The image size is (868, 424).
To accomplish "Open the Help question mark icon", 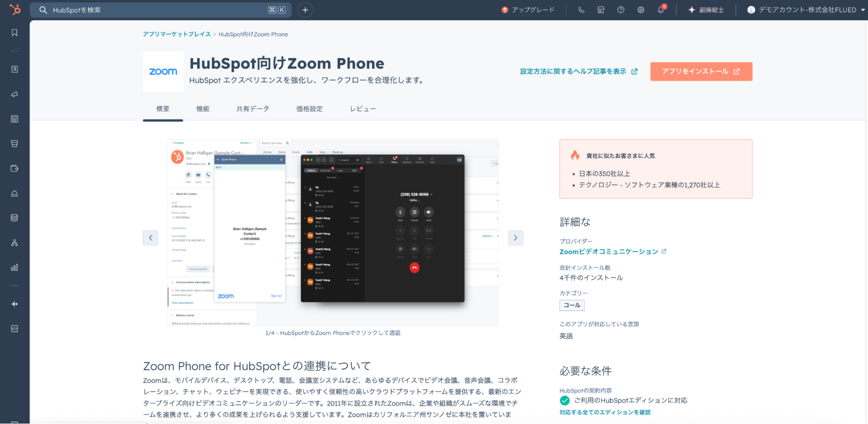I will pyautogui.click(x=621, y=10).
